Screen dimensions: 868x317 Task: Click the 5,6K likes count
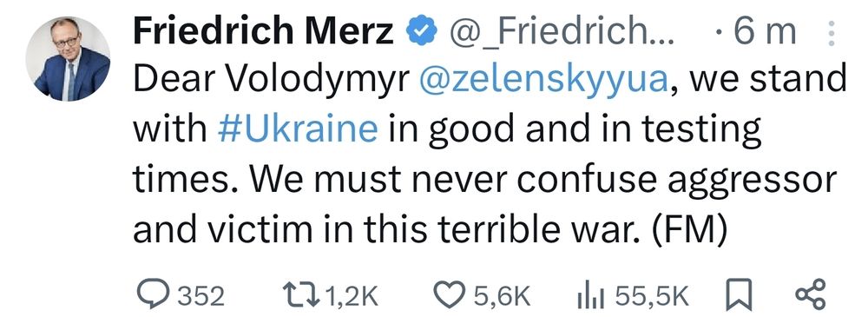click(x=502, y=297)
